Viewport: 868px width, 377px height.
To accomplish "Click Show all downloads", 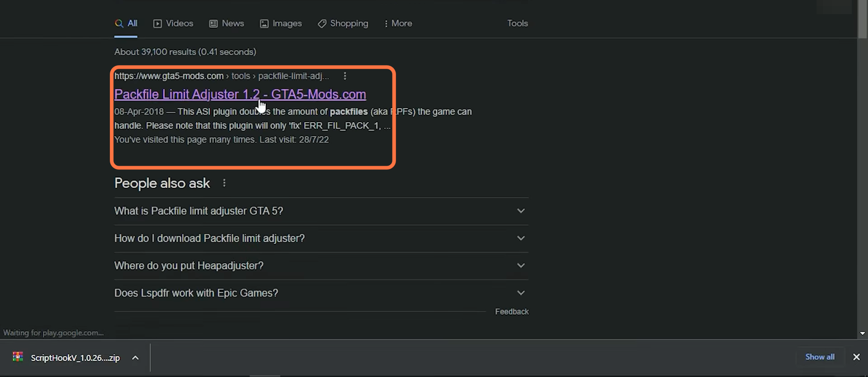I will 820,357.
